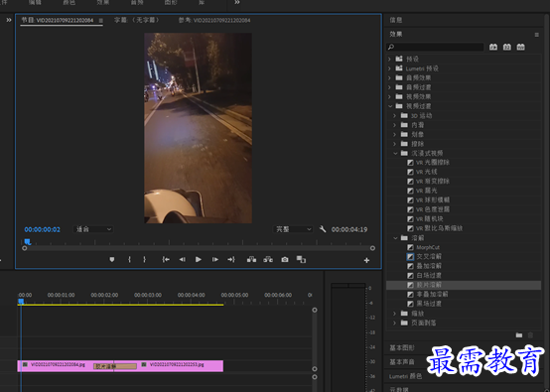Click the right handle of monitor zoom bar
The height and width of the screenshot is (392, 550).
pyautogui.click(x=372, y=248)
